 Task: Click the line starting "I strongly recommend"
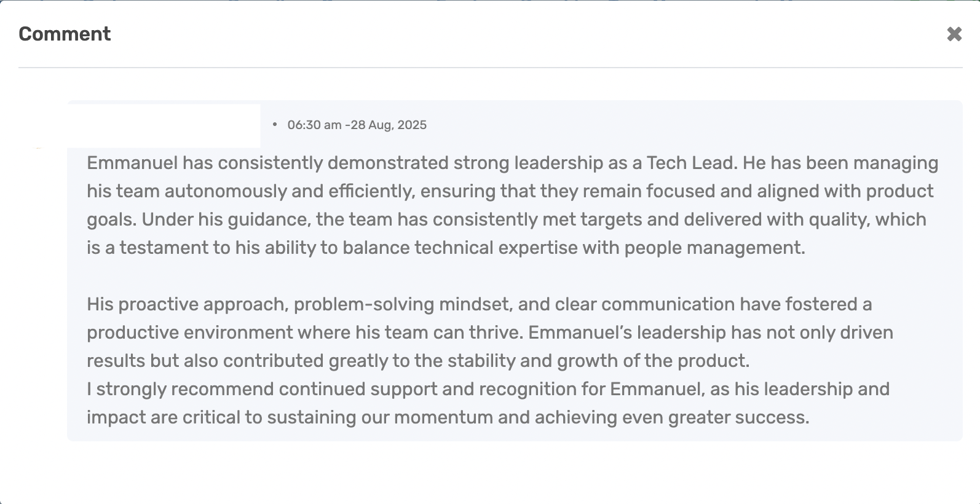coord(488,389)
